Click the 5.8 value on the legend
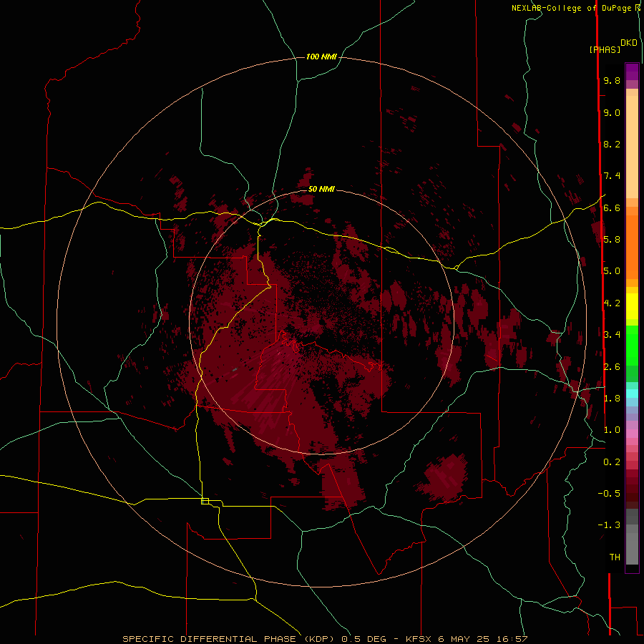This screenshot has width=644, height=644. click(x=612, y=239)
